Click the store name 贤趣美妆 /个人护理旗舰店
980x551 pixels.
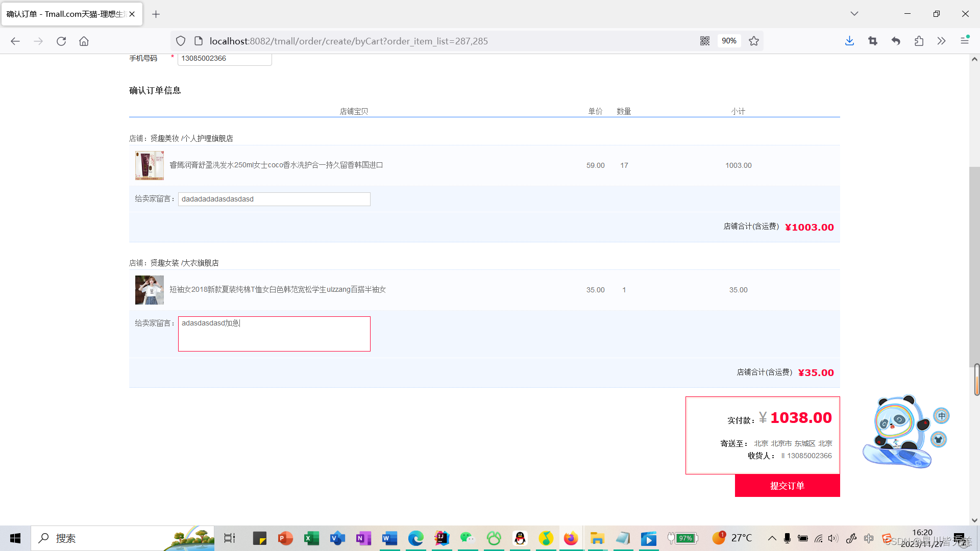coord(191,139)
